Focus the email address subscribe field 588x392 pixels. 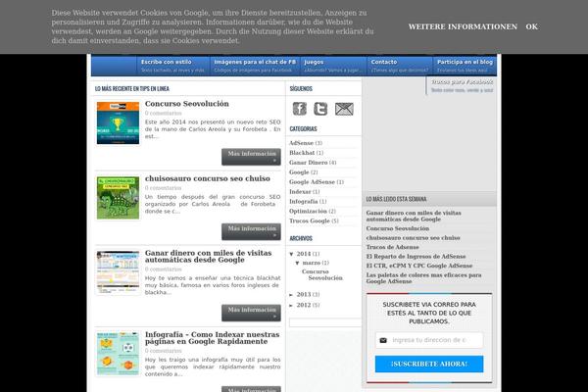coord(429,340)
